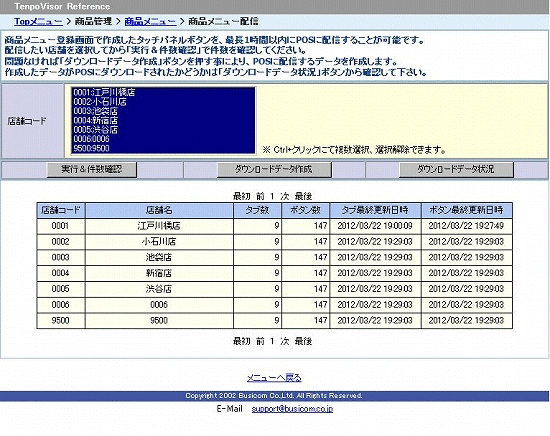Viewport: 550px width, 436px height.
Task: Click ボタン最終更新日時 column header
Action: tap(467, 210)
